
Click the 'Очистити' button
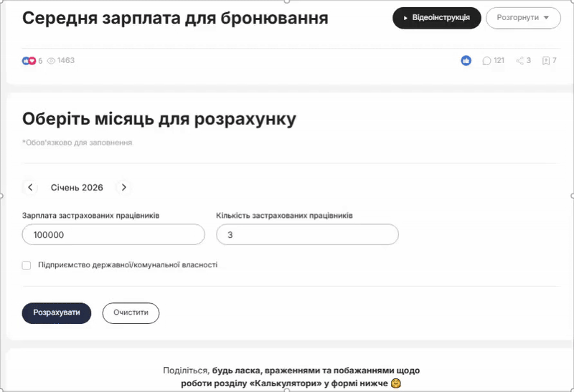(131, 313)
